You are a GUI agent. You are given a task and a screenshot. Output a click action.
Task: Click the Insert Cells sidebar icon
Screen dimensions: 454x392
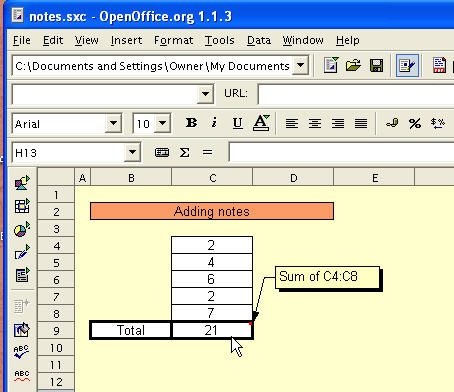pyautogui.click(x=22, y=206)
